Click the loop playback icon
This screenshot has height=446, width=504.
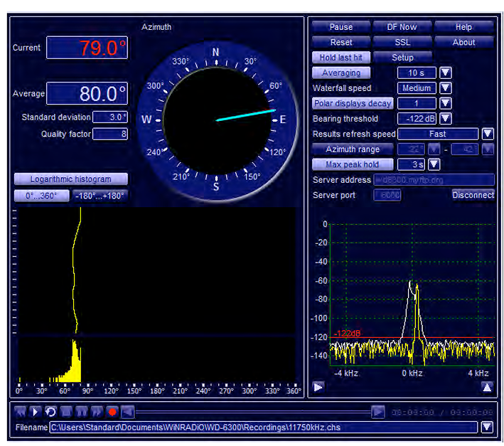50,412
